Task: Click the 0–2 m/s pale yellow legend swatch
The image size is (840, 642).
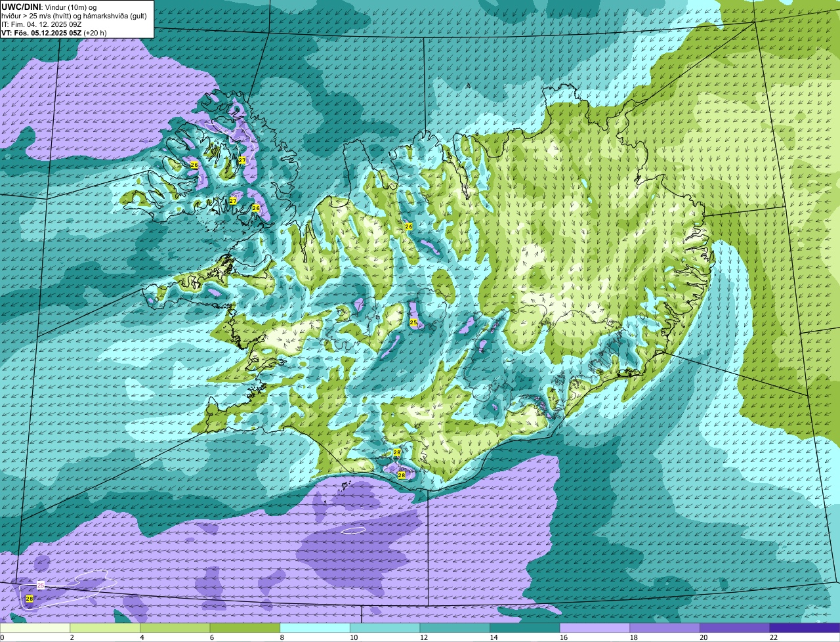Action: tap(35, 628)
